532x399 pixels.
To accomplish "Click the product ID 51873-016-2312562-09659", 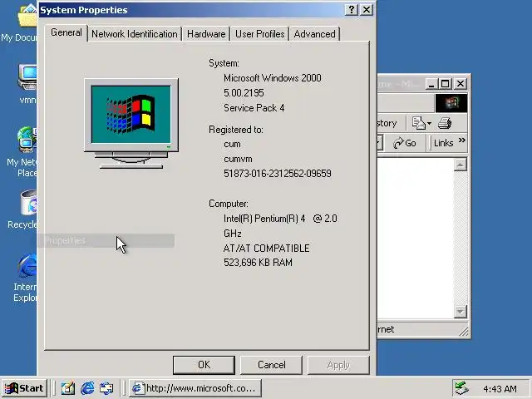I will (x=277, y=174).
